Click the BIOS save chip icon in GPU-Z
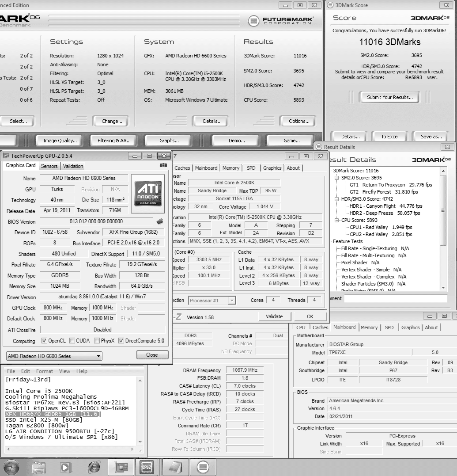The image size is (457, 476). [160, 221]
